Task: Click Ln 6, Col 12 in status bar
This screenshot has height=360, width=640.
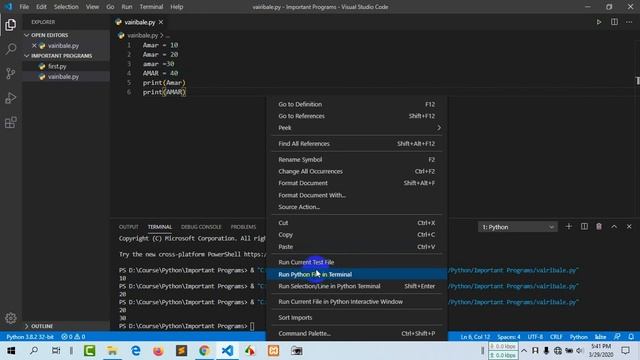Action: 475,337
